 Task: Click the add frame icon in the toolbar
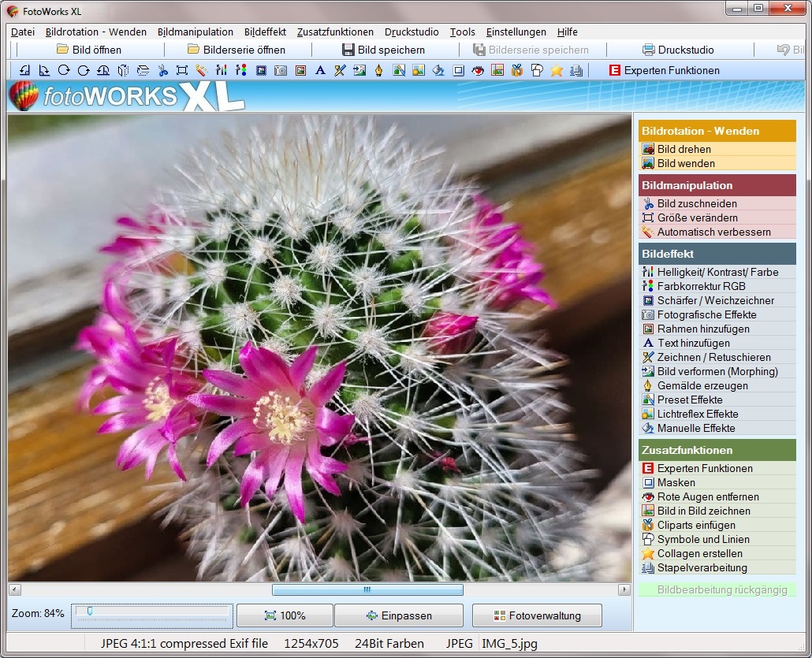300,70
